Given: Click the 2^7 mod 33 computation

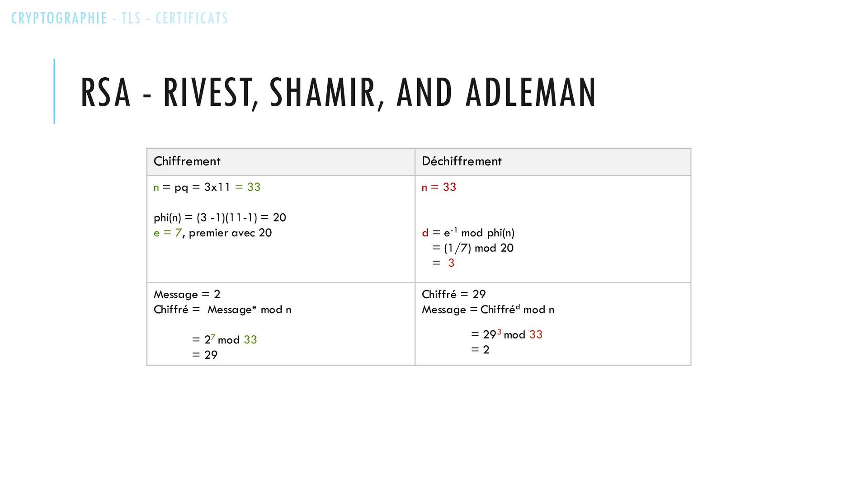Looking at the screenshot, I should pyautogui.click(x=224, y=340).
